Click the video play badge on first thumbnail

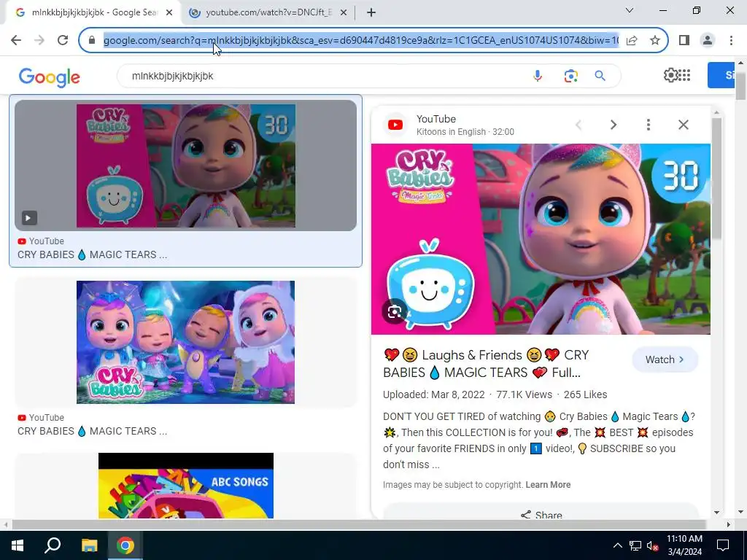tap(28, 218)
